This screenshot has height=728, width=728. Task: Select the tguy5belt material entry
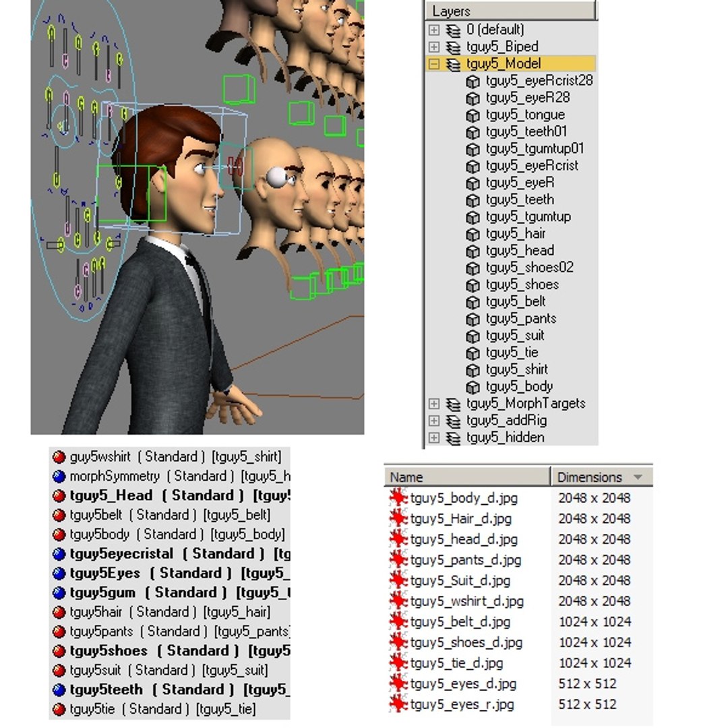[170, 516]
